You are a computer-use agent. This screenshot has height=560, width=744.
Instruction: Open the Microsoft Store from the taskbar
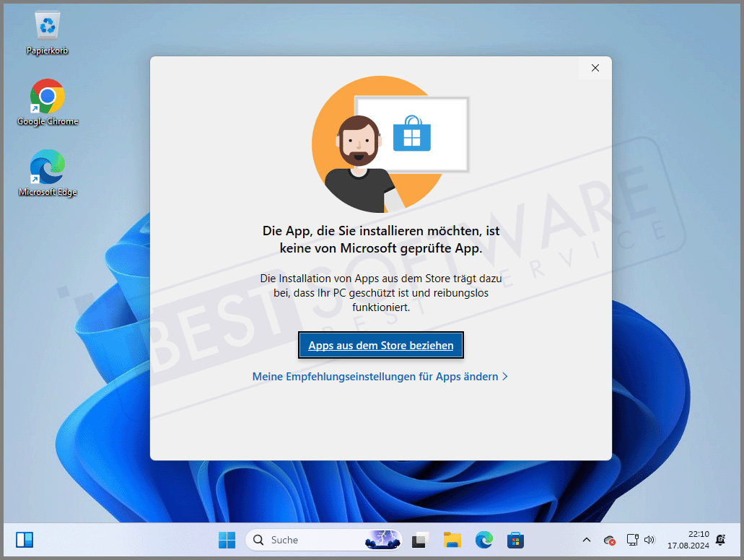pyautogui.click(x=515, y=540)
